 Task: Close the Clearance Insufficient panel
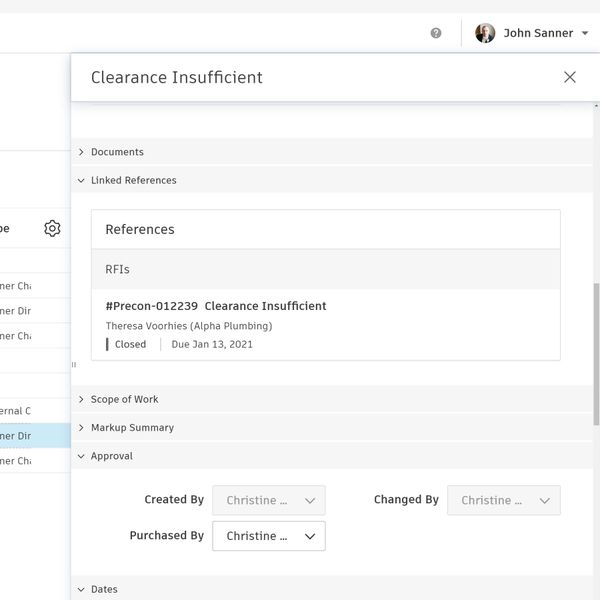570,77
